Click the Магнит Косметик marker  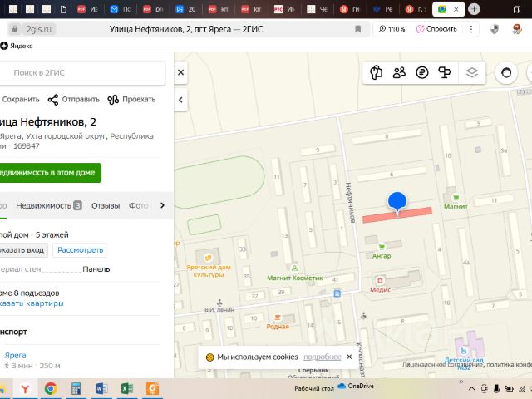click(x=294, y=268)
